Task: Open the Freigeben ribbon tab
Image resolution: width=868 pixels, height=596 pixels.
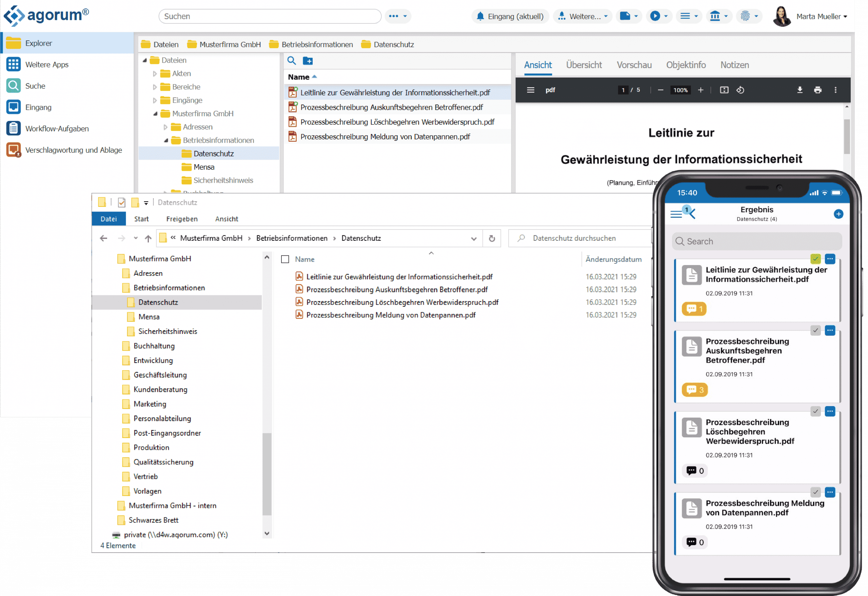Action: [x=182, y=219]
